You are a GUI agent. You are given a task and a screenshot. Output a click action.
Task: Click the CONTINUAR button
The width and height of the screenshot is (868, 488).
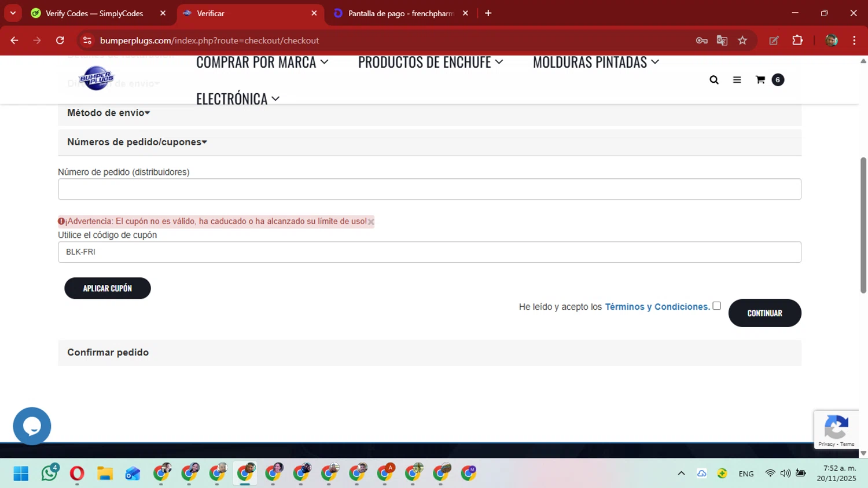pos(764,313)
